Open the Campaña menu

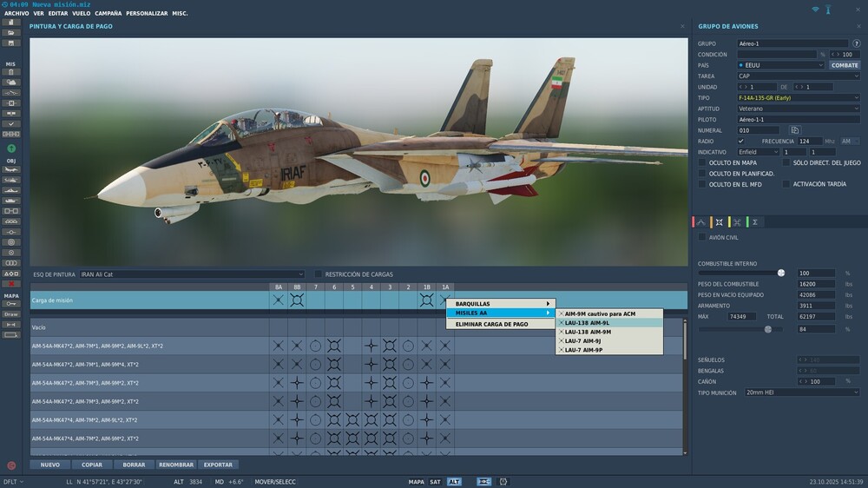point(108,13)
